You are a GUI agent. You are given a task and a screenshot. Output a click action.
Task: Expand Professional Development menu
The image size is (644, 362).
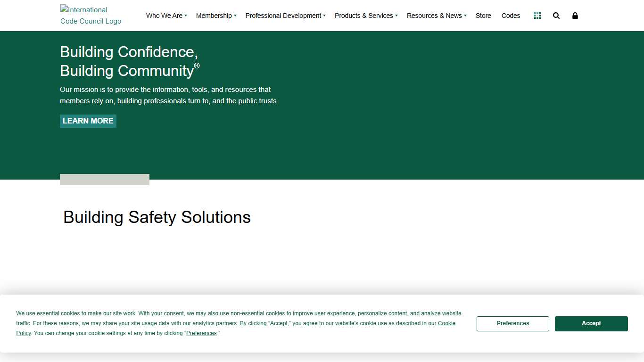[285, 16]
